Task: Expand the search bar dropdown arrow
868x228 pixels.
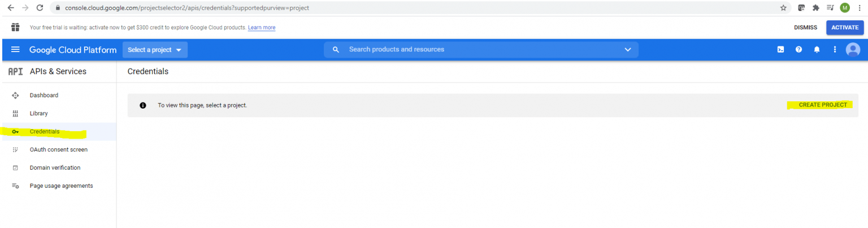Action: (628, 50)
